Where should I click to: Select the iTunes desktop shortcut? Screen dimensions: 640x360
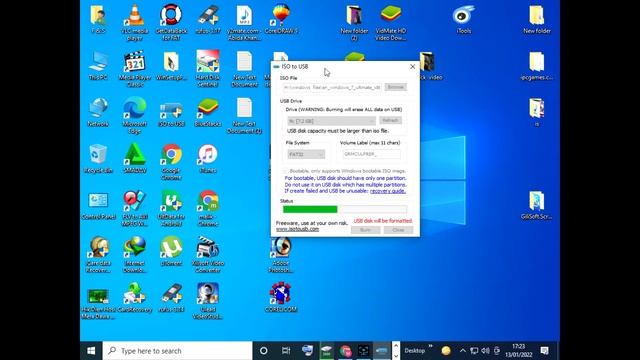click(208, 158)
